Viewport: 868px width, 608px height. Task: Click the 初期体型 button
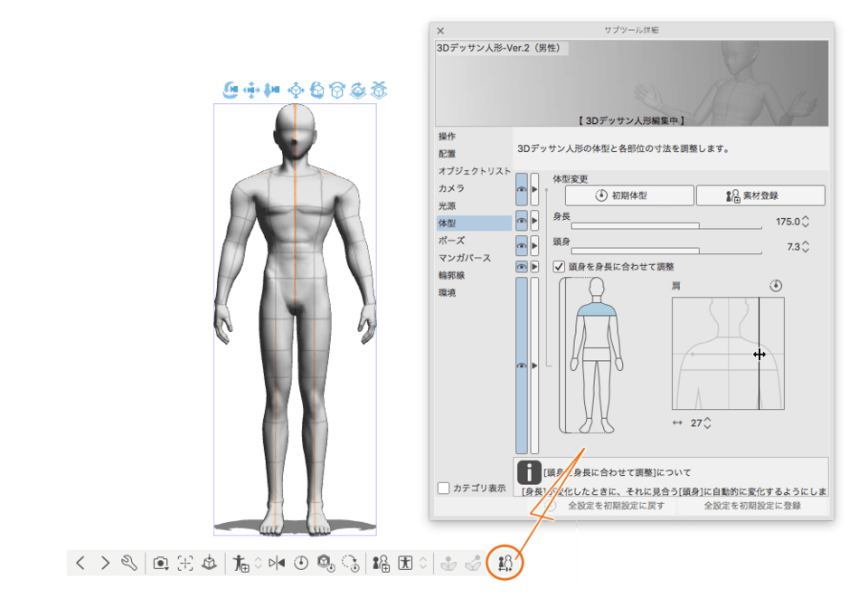tap(629, 195)
